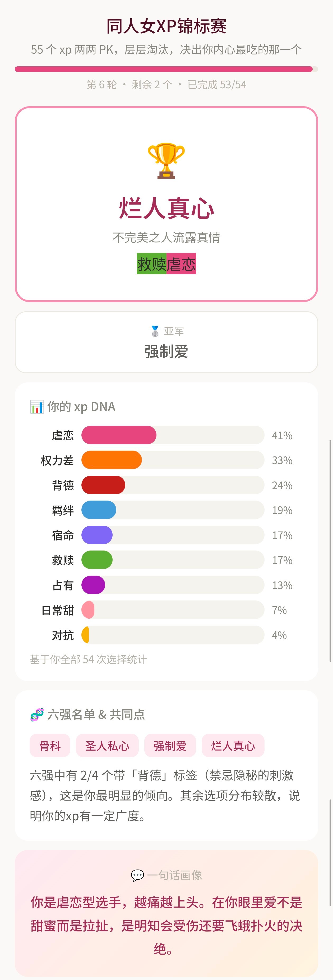
Task: Click the 虐恋 41% pink bar
Action: click(x=119, y=435)
